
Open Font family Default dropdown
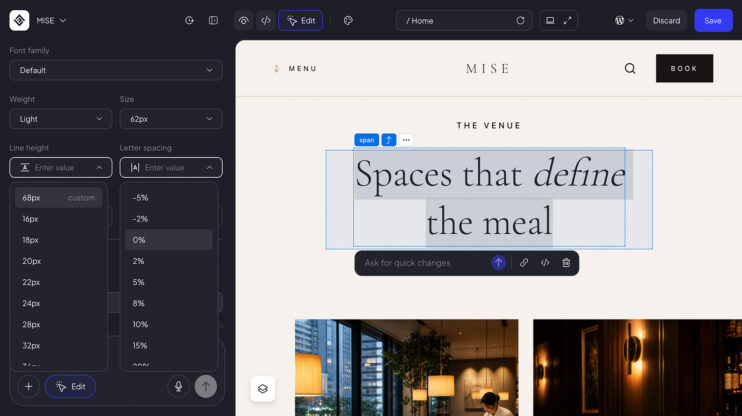116,70
